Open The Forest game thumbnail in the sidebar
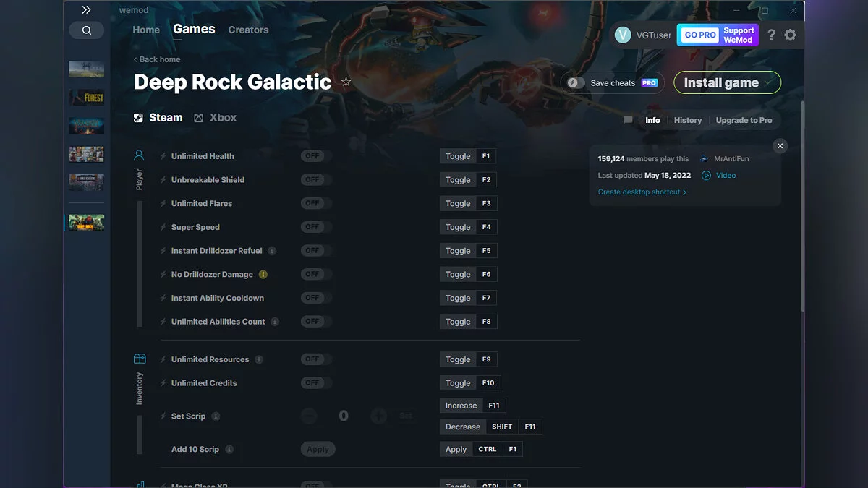Viewport: 868px width, 488px height. pyautogui.click(x=86, y=98)
